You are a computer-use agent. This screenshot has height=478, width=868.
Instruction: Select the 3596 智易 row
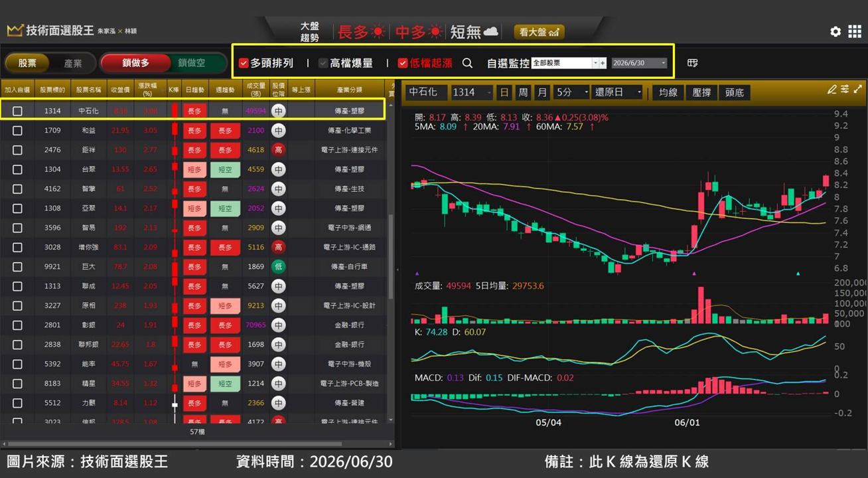point(192,228)
